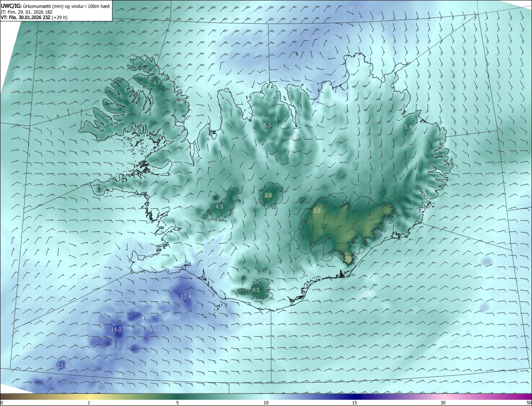The width and height of the screenshot is (532, 406).
Task: Click the '10' tick on the colour scale
Action: (x=266, y=403)
